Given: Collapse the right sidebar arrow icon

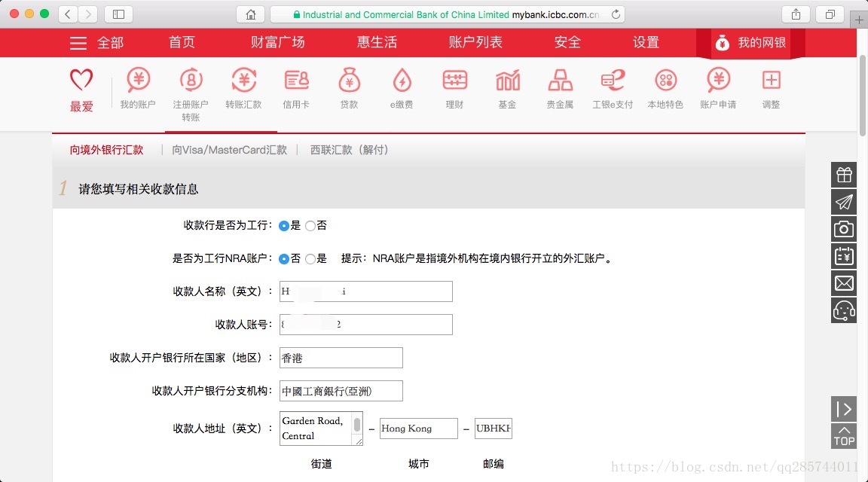Looking at the screenshot, I should (x=844, y=409).
